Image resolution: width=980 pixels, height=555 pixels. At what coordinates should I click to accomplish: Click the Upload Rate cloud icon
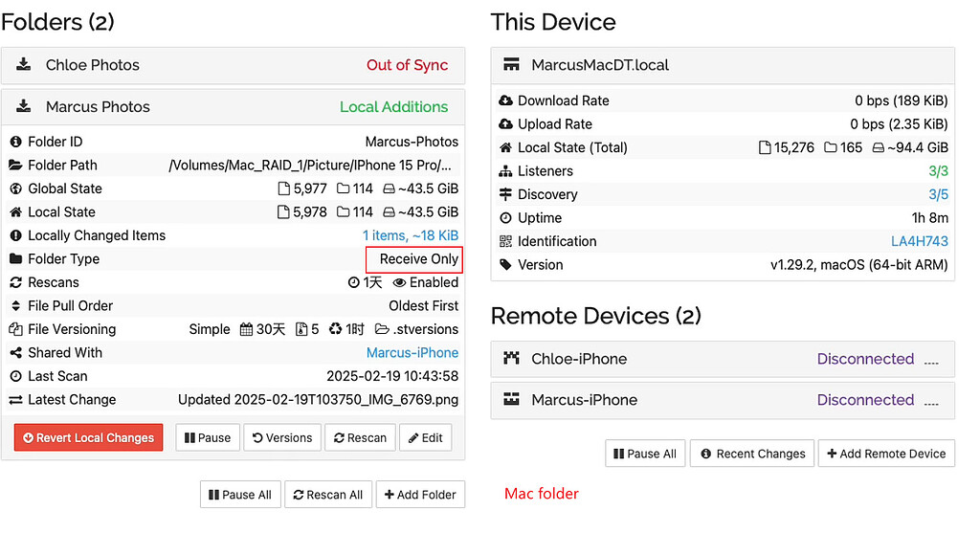tap(504, 123)
